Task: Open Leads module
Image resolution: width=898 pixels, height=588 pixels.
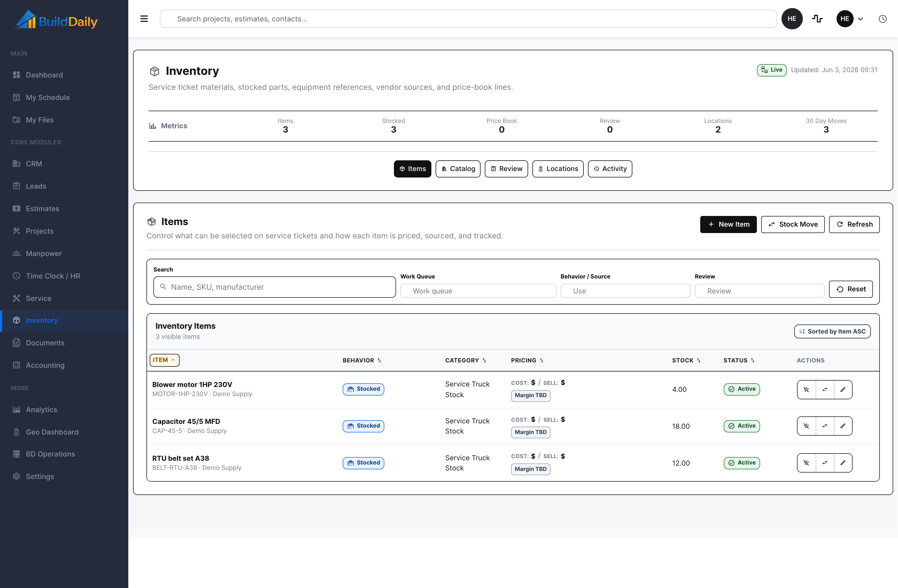Action: 64,186
